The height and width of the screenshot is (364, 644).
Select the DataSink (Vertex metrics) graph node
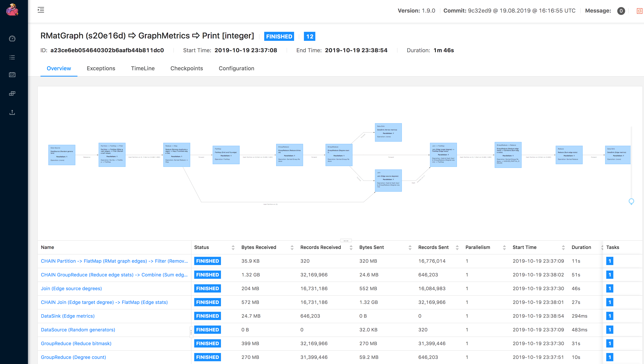(388, 132)
